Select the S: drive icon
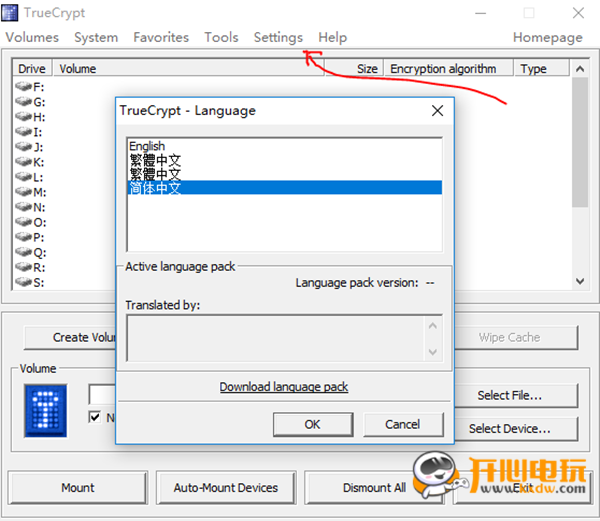This screenshot has width=600, height=521. tap(24, 282)
